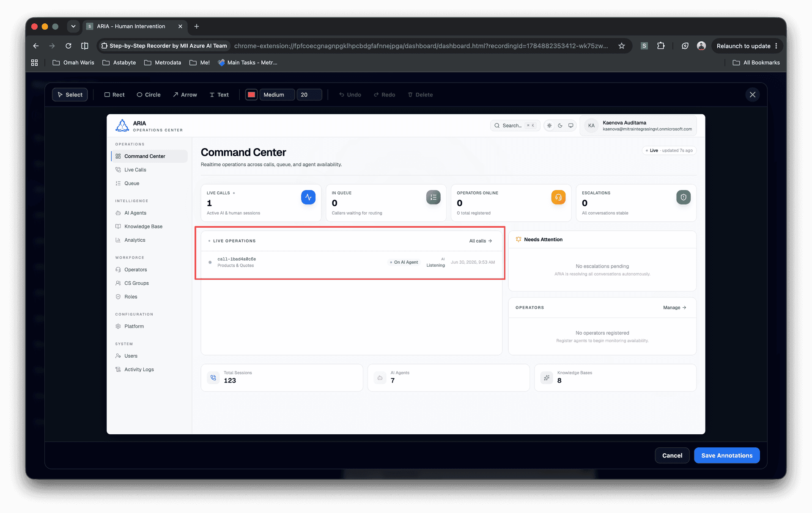Open a new browser tab
This screenshot has height=513, width=812.
click(197, 26)
